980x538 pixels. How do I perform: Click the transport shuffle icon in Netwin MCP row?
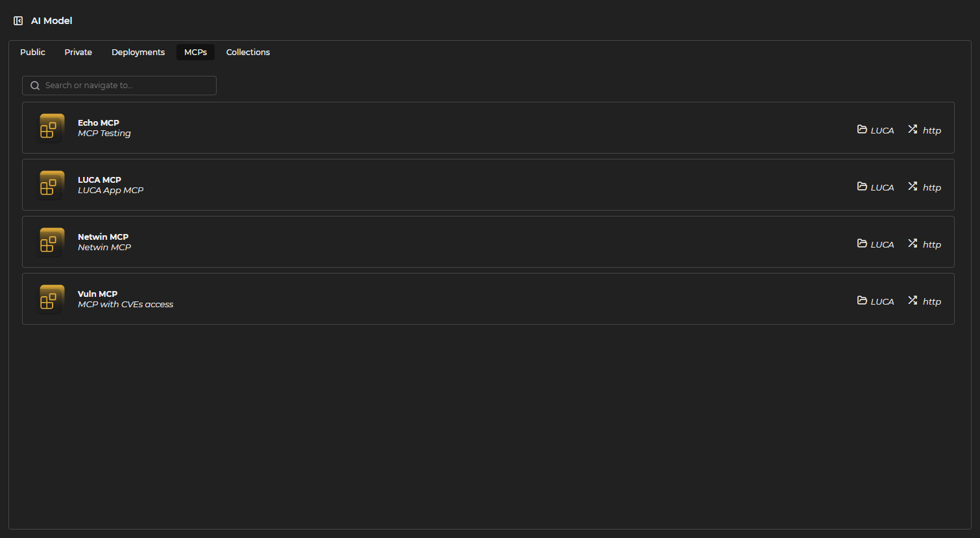pyautogui.click(x=913, y=244)
